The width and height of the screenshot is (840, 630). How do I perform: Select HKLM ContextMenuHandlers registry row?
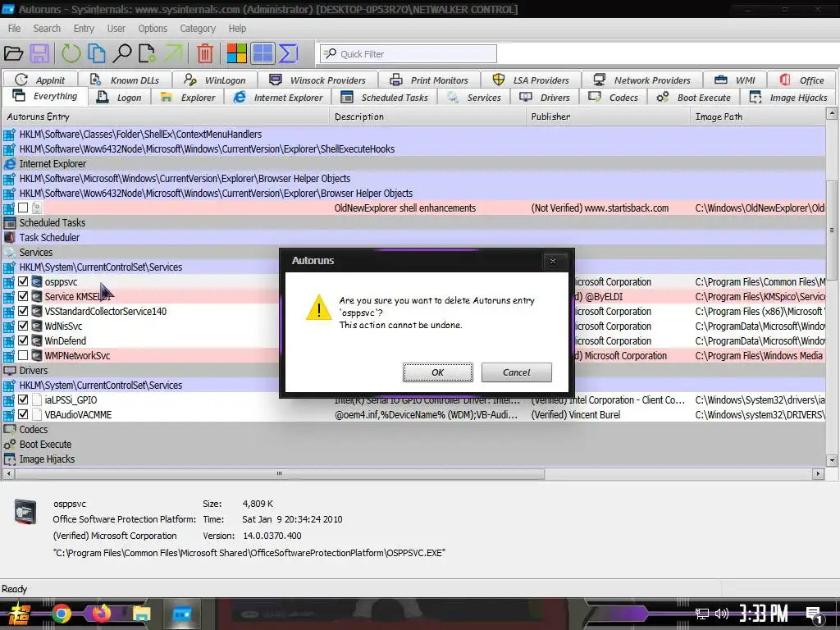pyautogui.click(x=413, y=134)
